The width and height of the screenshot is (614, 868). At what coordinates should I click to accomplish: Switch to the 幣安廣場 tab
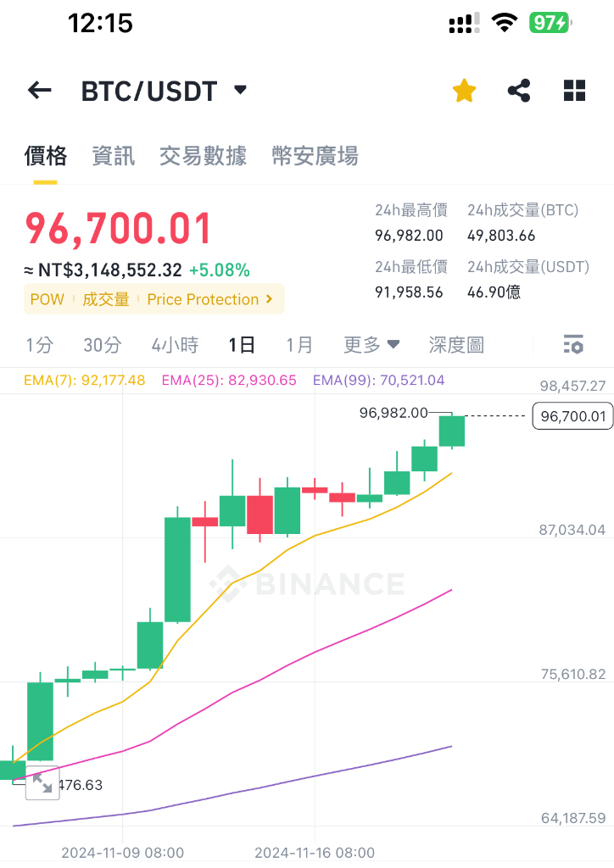315,156
